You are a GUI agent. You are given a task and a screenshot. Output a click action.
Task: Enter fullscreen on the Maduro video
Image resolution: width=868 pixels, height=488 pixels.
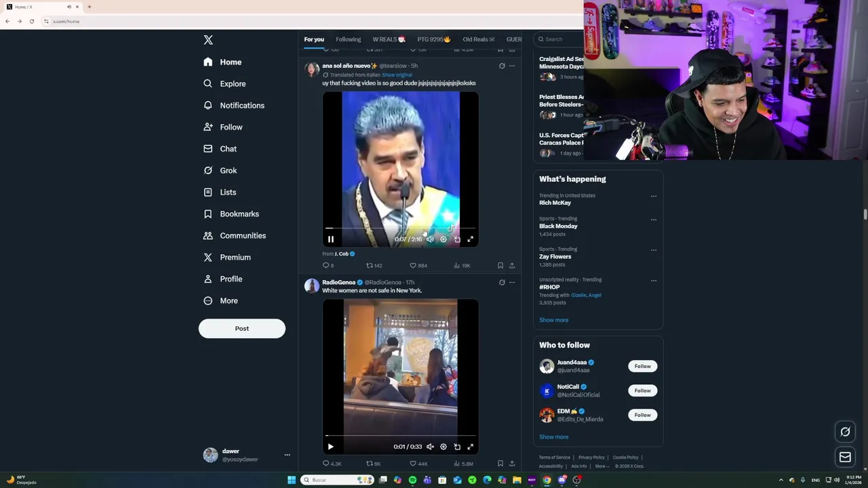471,239
